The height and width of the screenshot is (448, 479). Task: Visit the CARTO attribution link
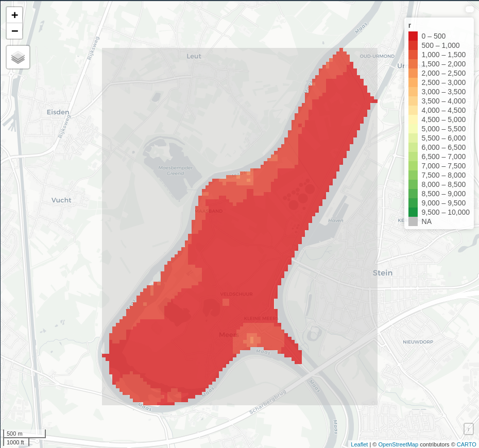tap(465, 444)
